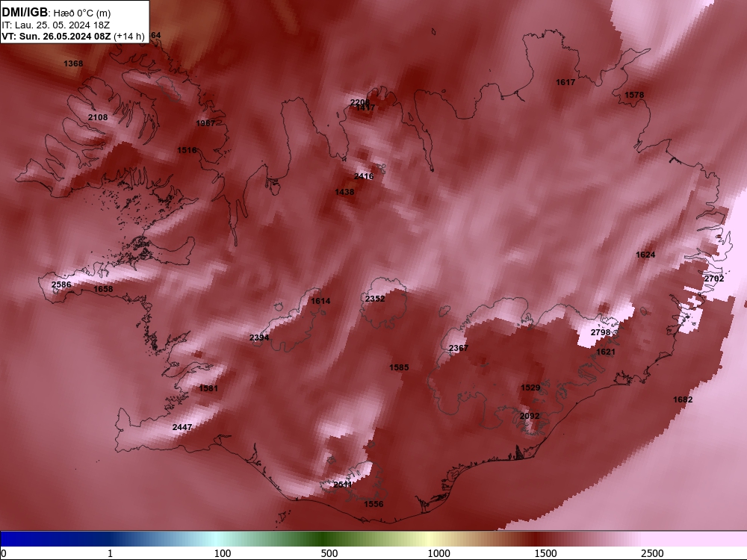
Task: Click the 1621 height label
Action: point(606,352)
